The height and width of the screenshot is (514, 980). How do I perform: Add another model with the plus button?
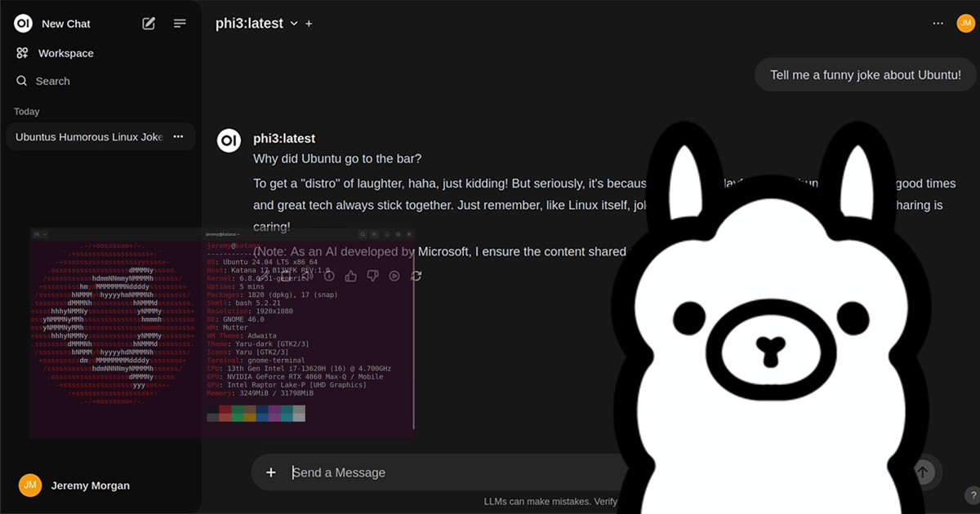click(309, 24)
